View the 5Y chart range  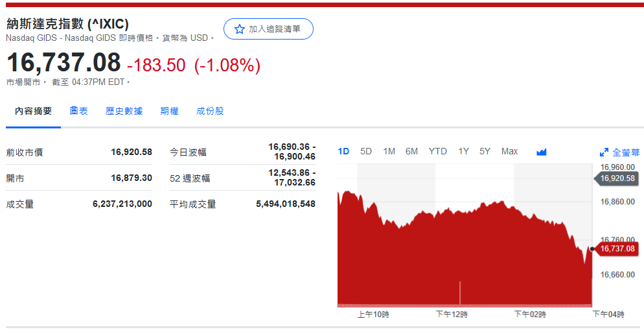[x=485, y=151]
